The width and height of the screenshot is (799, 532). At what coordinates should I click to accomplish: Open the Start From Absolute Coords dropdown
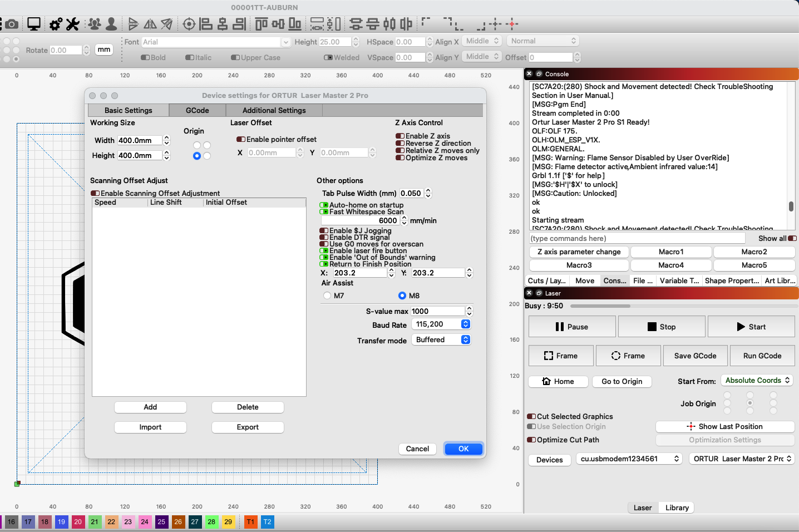click(x=757, y=380)
